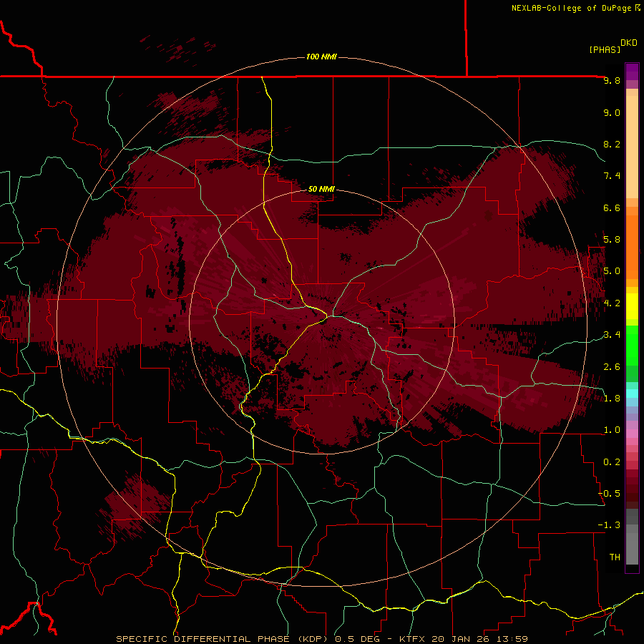This screenshot has height=644, width=644.
Task: Pick the cyan segment on the color bar
Action: 632,394
